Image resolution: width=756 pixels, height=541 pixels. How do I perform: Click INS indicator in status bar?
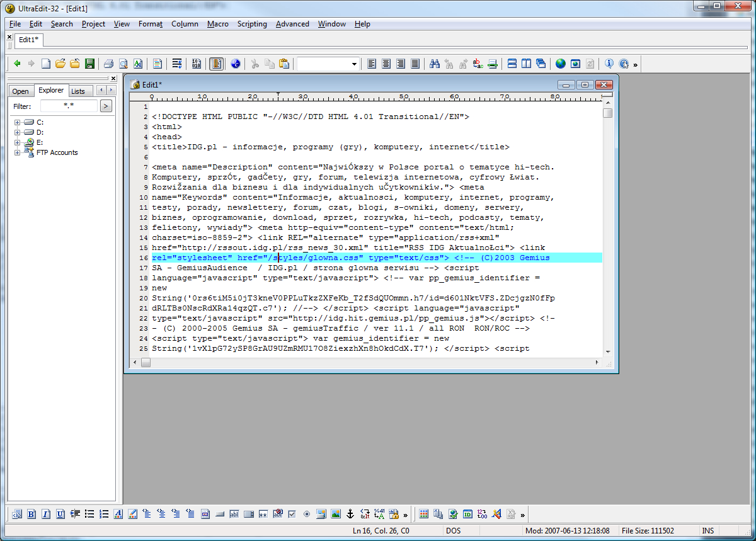(x=708, y=531)
